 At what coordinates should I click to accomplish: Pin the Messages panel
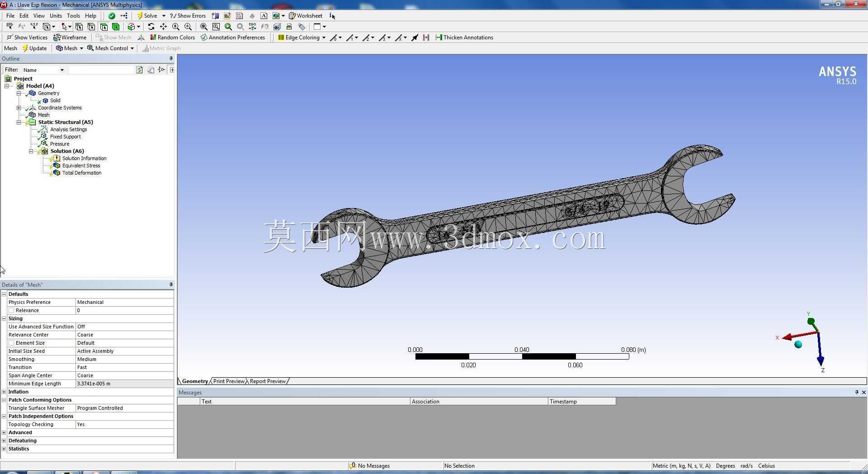[x=856, y=393]
